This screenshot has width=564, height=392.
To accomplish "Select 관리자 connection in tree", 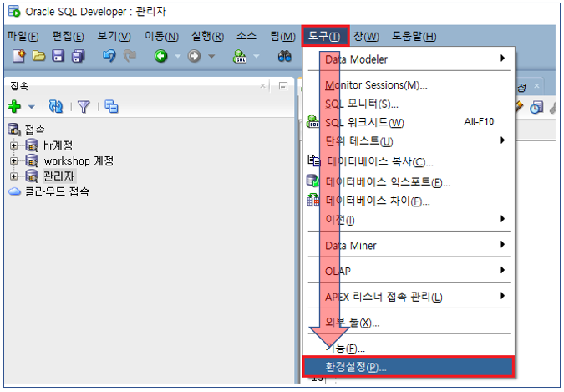I will 59,176.
